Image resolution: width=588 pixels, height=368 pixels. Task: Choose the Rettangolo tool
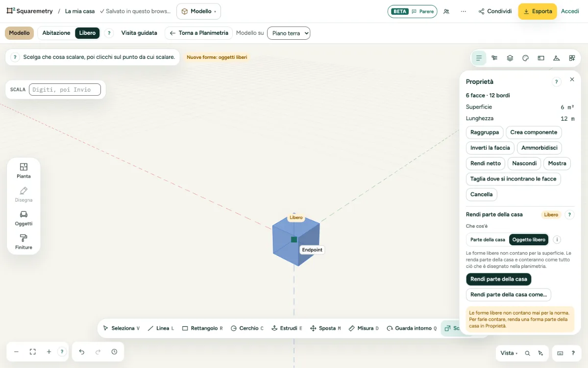pos(202,328)
